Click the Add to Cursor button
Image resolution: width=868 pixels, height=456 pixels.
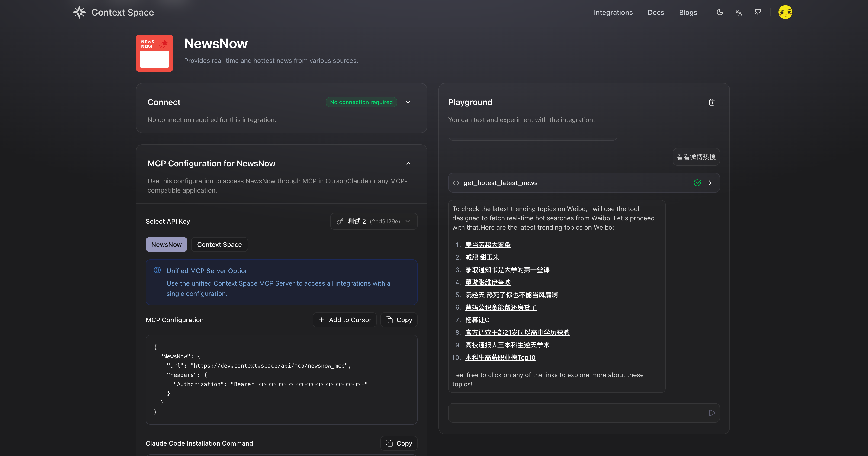[x=344, y=320]
